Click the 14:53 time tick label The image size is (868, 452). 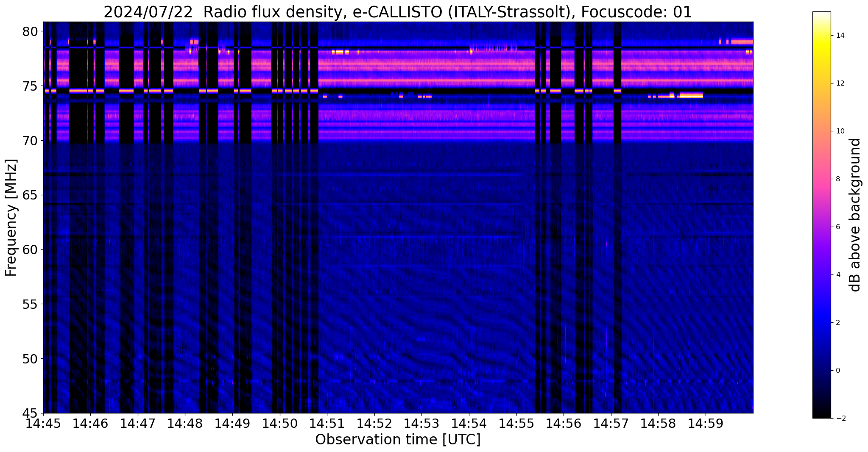click(x=422, y=423)
